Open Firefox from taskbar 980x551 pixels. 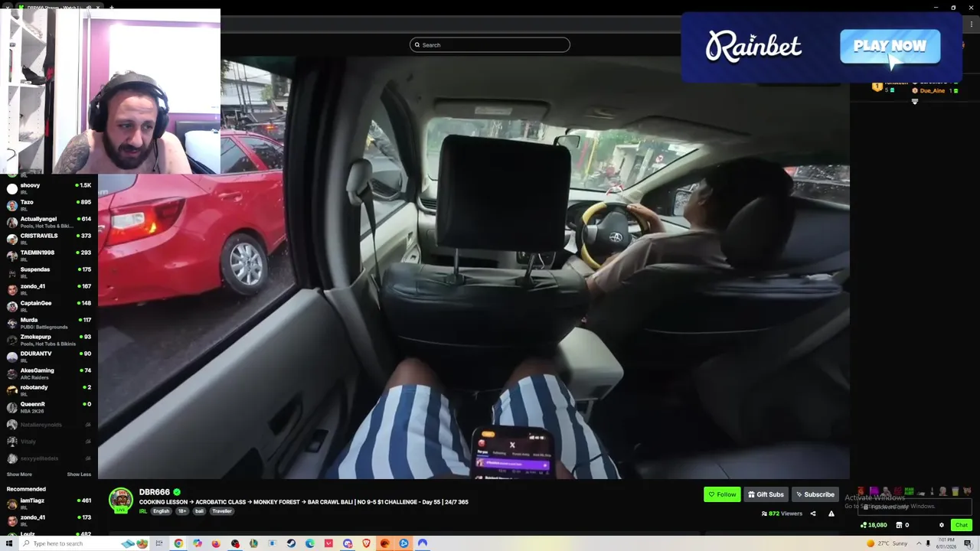coord(216,543)
